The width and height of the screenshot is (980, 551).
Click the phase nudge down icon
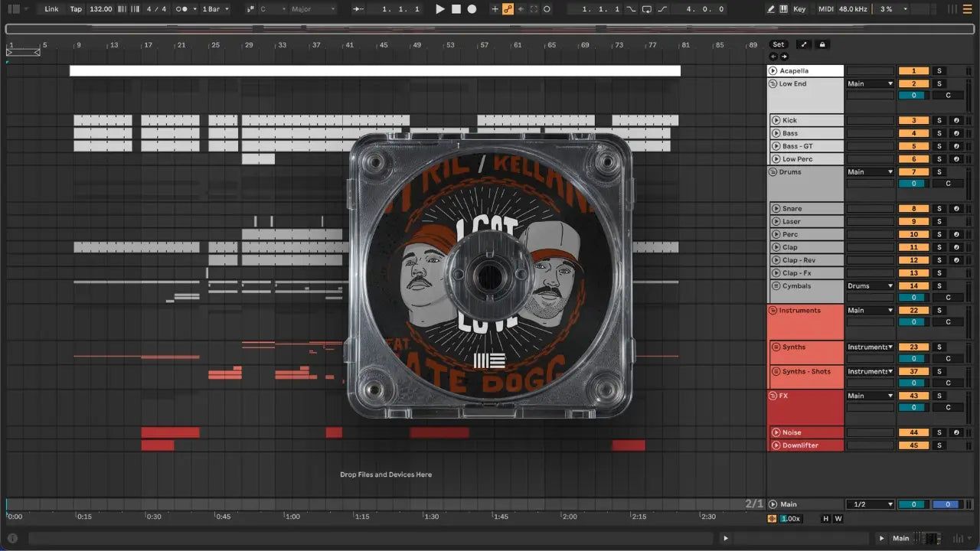coord(121,9)
